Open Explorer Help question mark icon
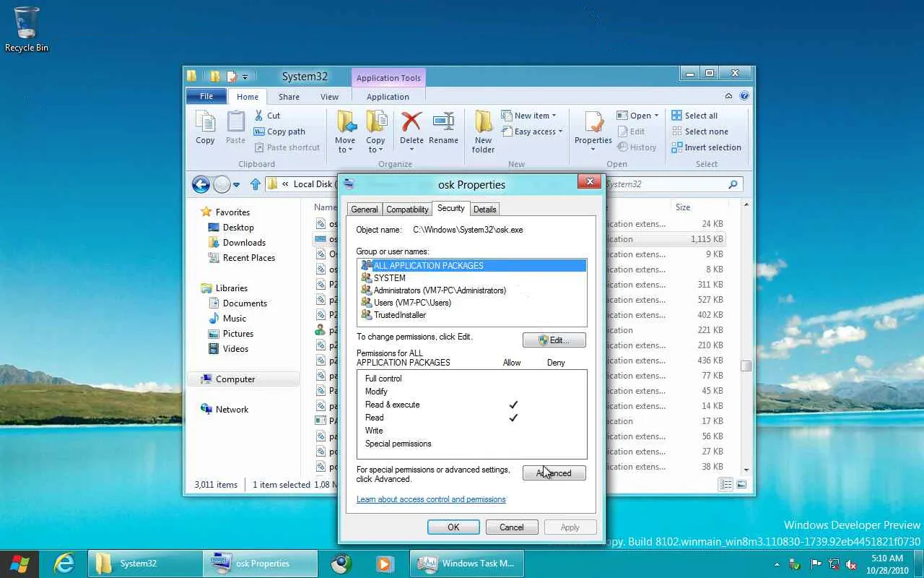924x578 pixels. tap(744, 95)
